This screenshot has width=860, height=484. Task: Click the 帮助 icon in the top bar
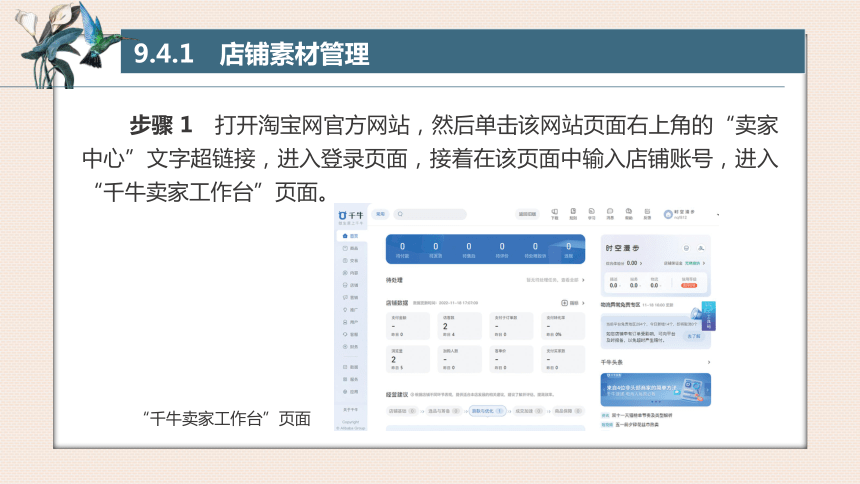pyautogui.click(x=629, y=213)
